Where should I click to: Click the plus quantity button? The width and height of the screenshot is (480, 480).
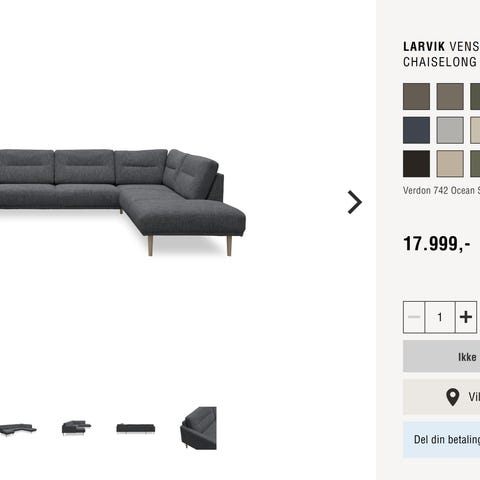tap(466, 317)
